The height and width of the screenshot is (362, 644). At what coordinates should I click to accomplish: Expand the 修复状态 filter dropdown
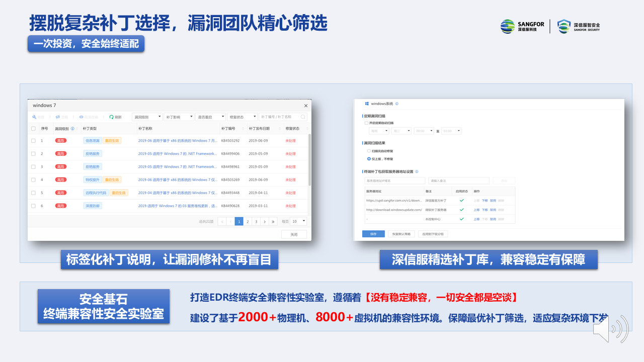click(x=242, y=117)
